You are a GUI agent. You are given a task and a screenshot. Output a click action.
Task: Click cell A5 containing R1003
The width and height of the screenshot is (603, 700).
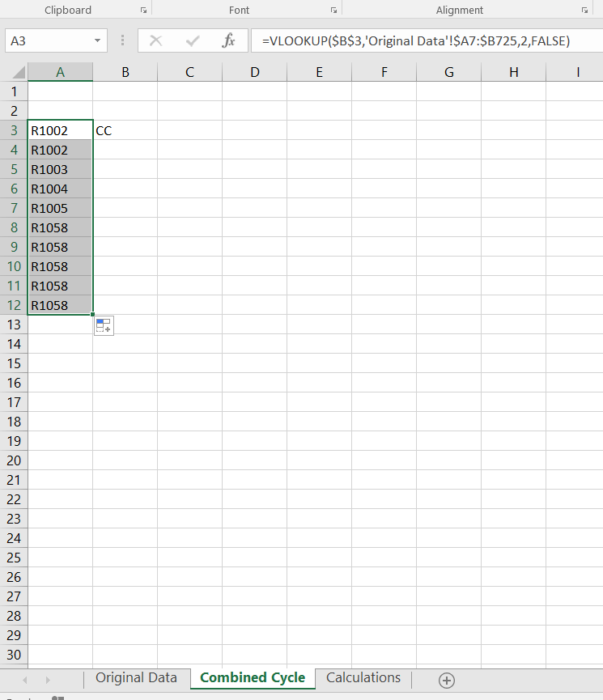coord(60,169)
